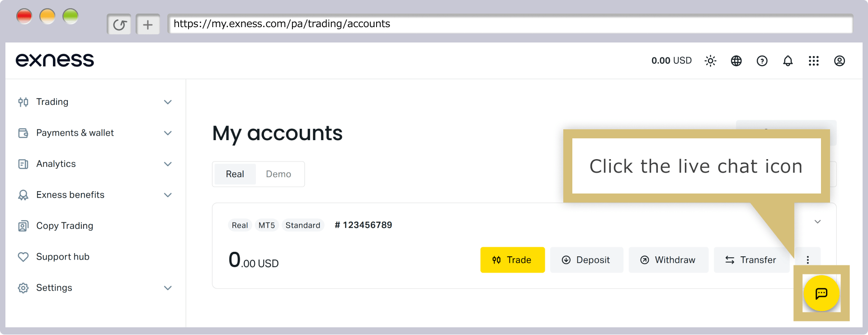This screenshot has width=868, height=335.
Task: Open the help question mark icon
Action: (x=762, y=61)
